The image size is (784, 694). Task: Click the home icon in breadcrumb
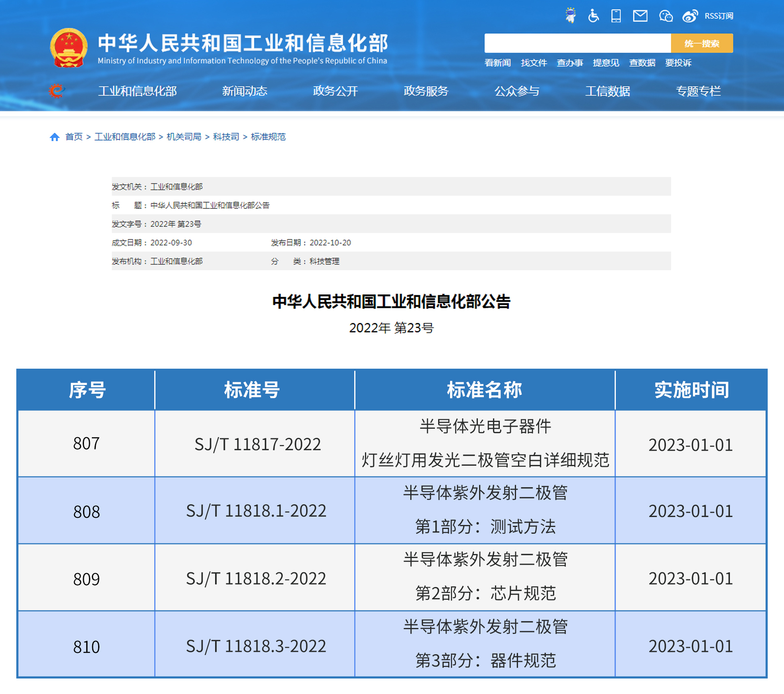point(54,137)
